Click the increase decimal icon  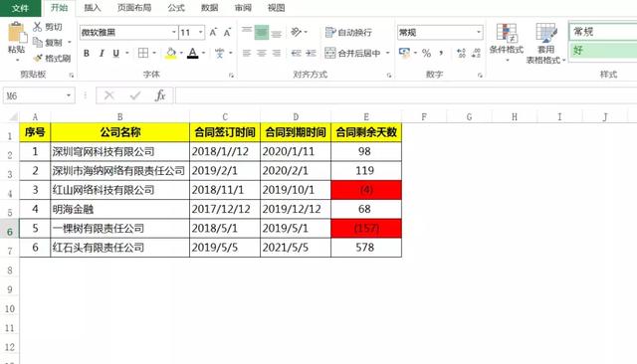point(461,53)
